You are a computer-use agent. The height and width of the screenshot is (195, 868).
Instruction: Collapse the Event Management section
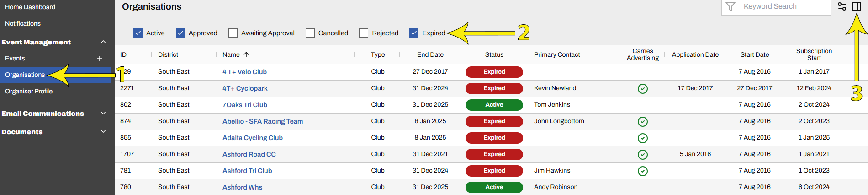[103, 42]
